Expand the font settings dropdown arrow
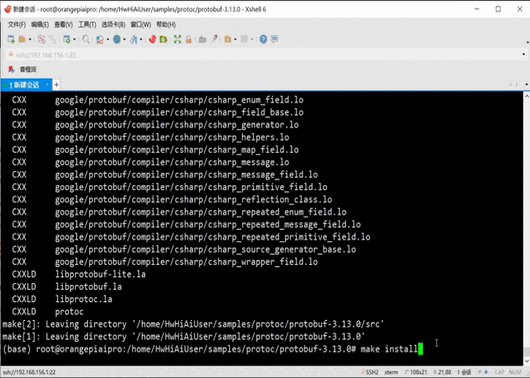The width and height of the screenshot is (530, 378). tap(141, 40)
